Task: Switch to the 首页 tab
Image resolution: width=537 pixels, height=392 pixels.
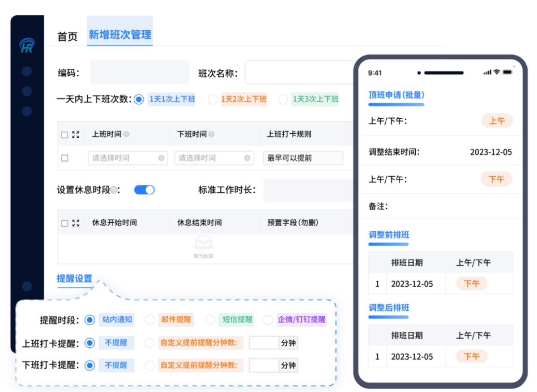Action: 67,36
